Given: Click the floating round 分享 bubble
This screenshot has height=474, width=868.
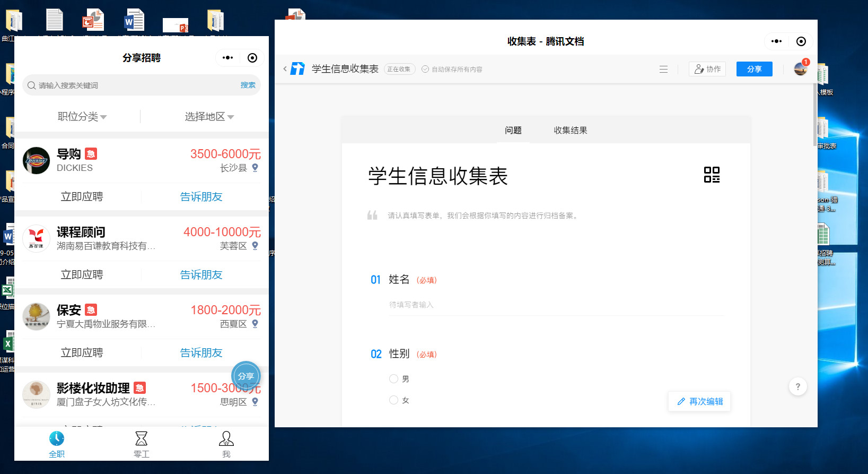Looking at the screenshot, I should click(x=246, y=375).
